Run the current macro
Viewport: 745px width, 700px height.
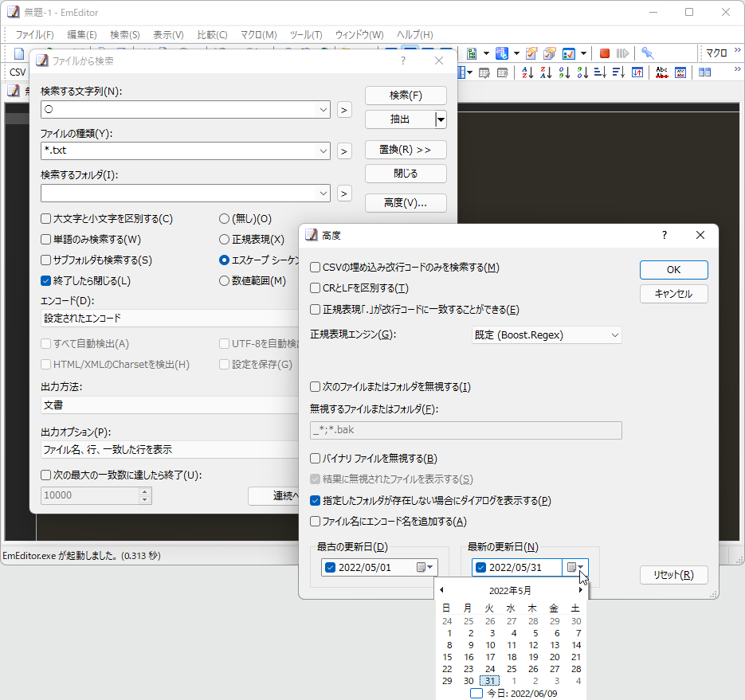621,53
